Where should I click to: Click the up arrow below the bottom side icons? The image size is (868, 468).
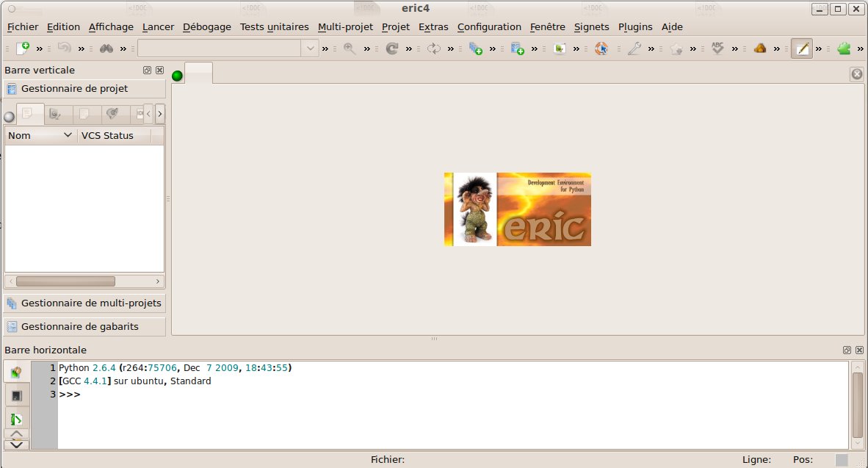tap(17, 434)
